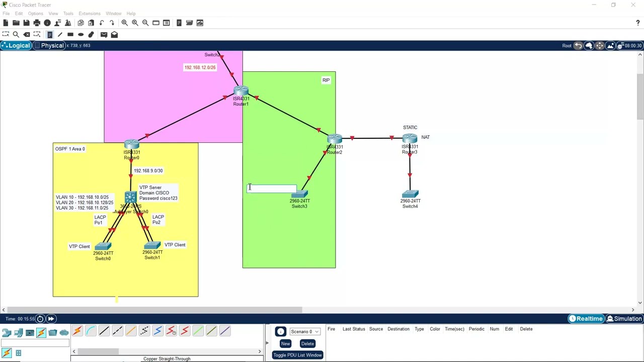Select the Inspect magnifier tool

[16, 34]
